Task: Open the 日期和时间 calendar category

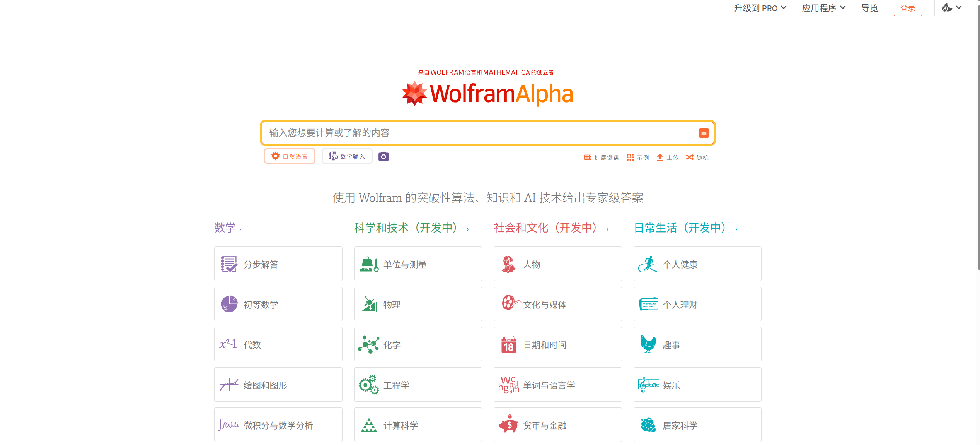Action: tap(558, 344)
